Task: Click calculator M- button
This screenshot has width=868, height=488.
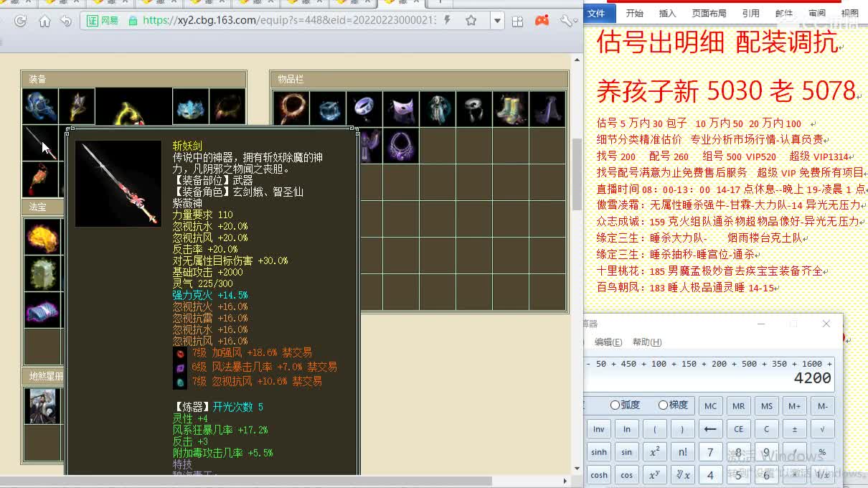Action: click(822, 405)
